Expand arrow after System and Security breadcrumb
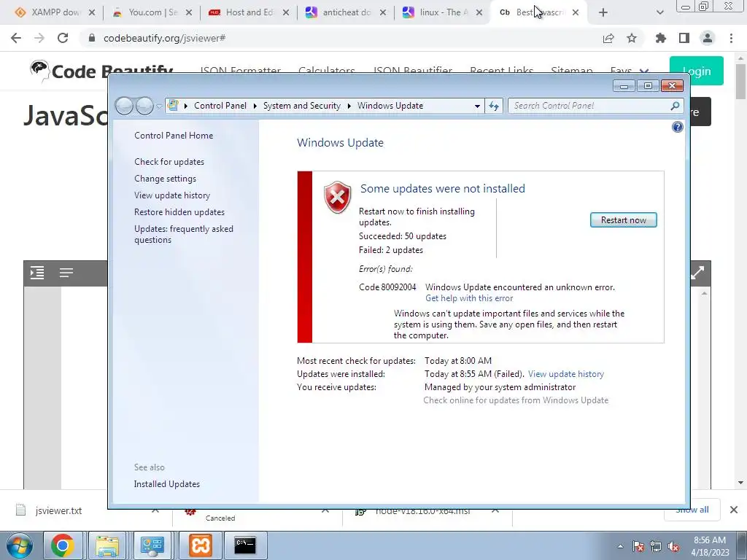This screenshot has width=747, height=560. point(349,106)
